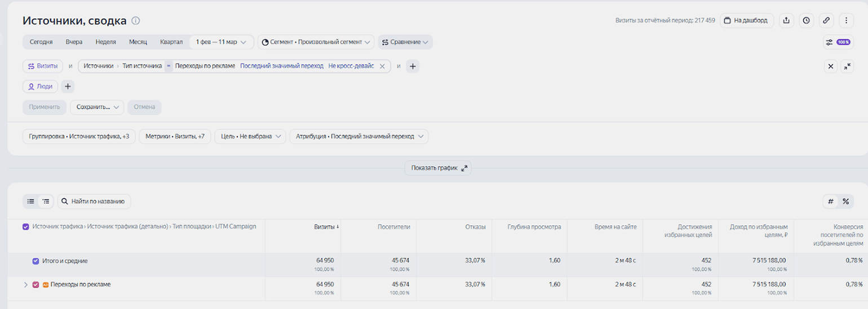Select the 'Квартал' period tab
The height and width of the screenshot is (309, 868).
point(171,42)
